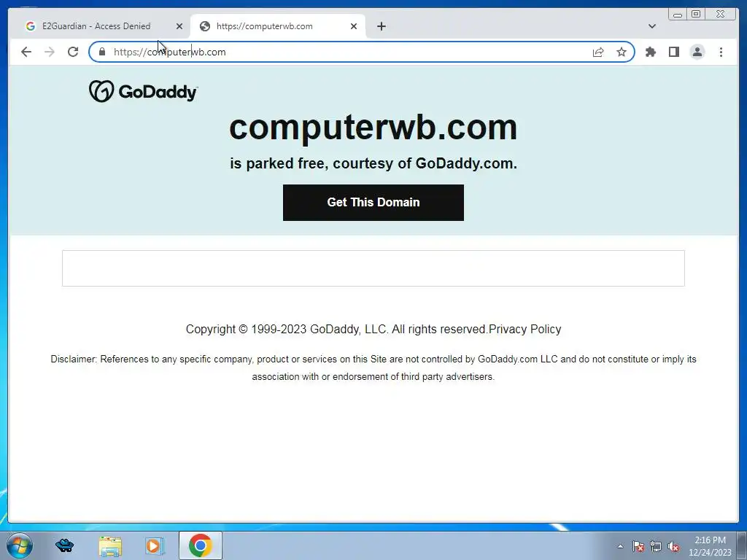This screenshot has width=747, height=560.
Task: Open a new tab with plus button
Action: tap(381, 26)
